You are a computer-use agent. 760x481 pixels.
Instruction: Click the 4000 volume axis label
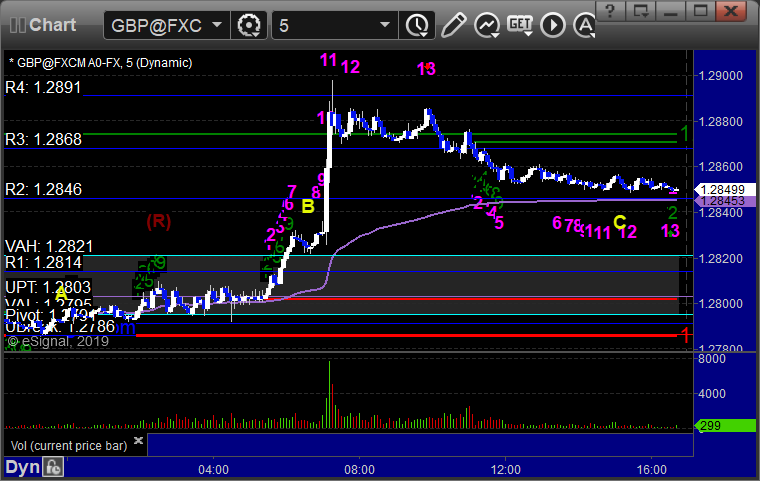pos(712,393)
